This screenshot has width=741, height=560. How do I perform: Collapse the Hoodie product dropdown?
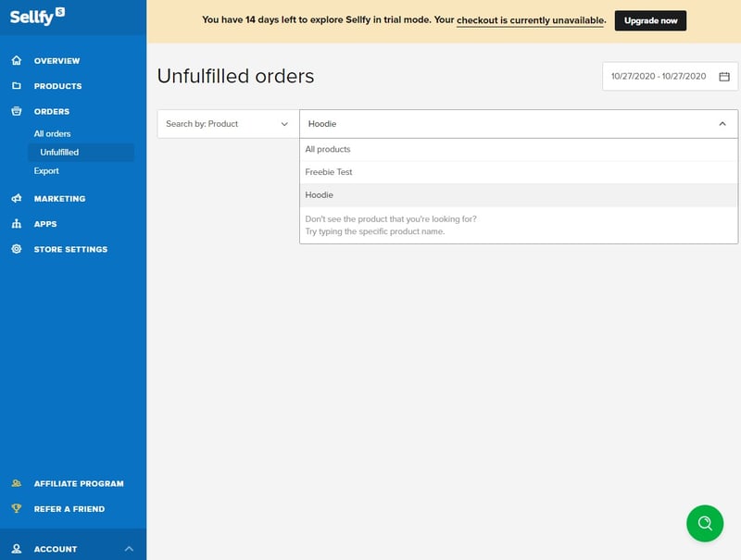click(x=722, y=124)
